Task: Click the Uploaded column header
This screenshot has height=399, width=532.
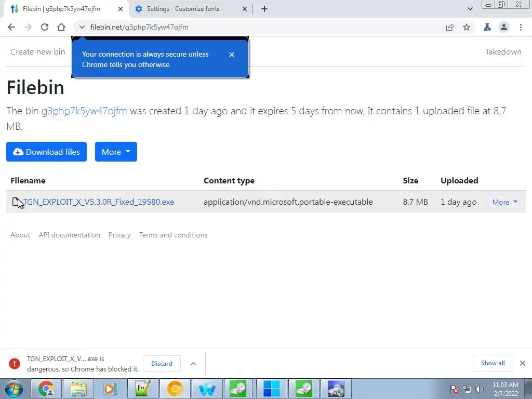Action: tap(459, 180)
